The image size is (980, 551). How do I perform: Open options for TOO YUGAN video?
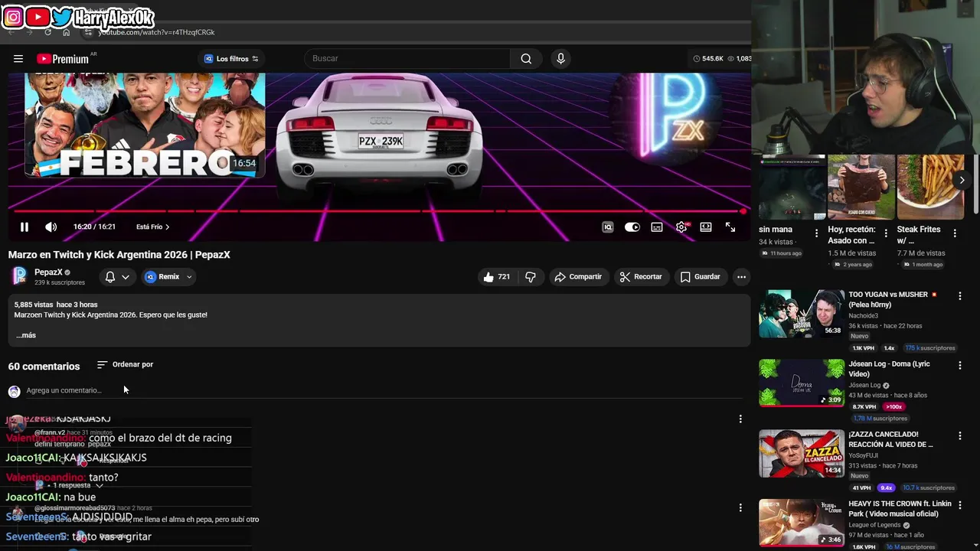[960, 296]
